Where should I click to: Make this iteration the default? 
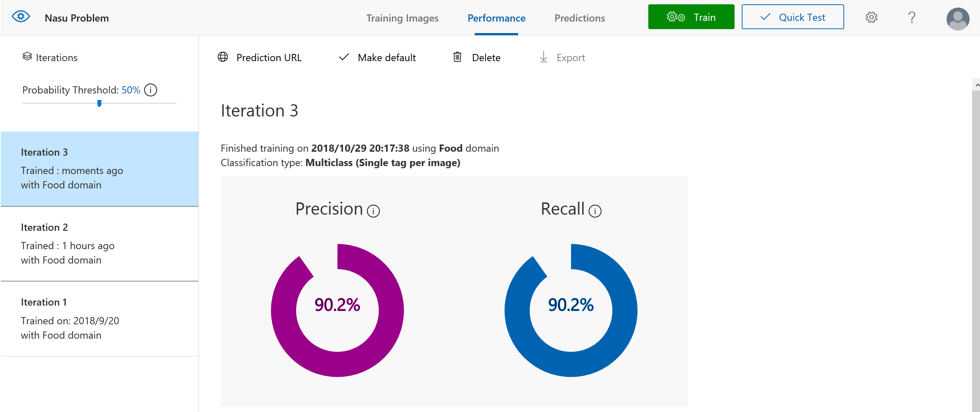[x=377, y=58]
